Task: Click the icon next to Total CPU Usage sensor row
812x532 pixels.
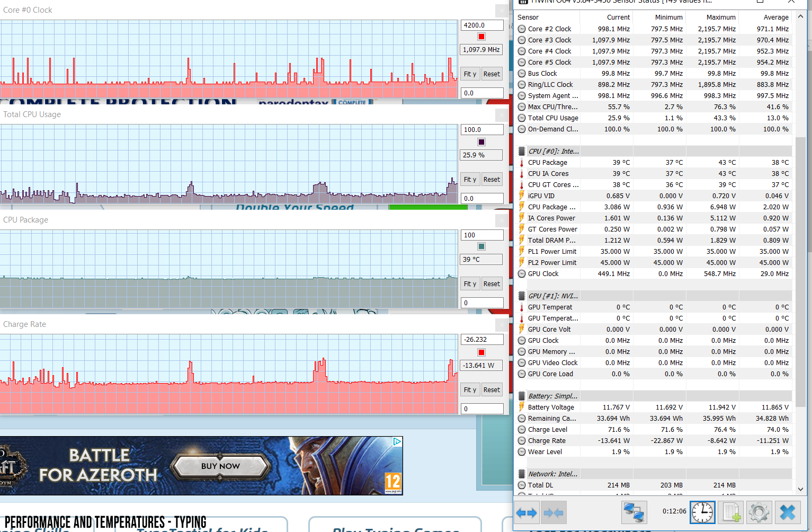Action: point(522,118)
